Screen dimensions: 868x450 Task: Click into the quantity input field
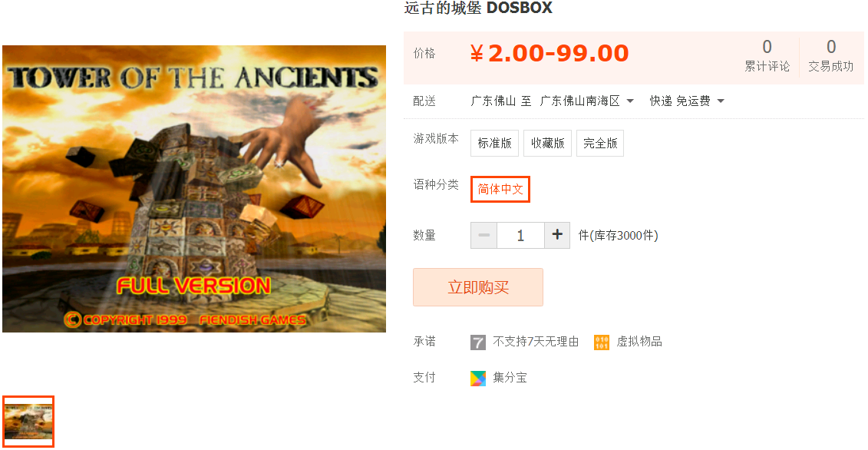pos(520,235)
